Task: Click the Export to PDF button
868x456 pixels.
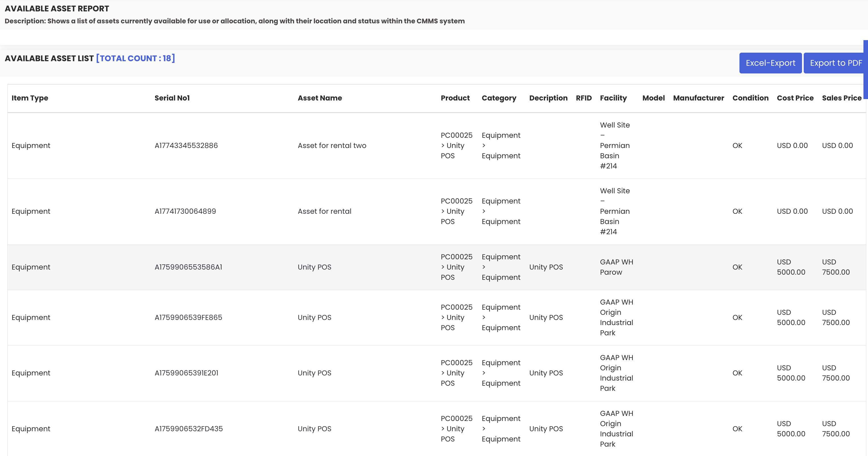Action: click(x=835, y=63)
